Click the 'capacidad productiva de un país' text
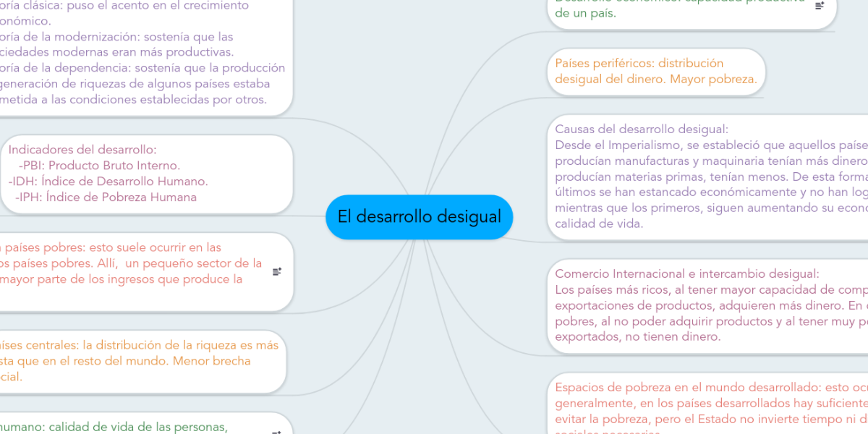 point(586,13)
